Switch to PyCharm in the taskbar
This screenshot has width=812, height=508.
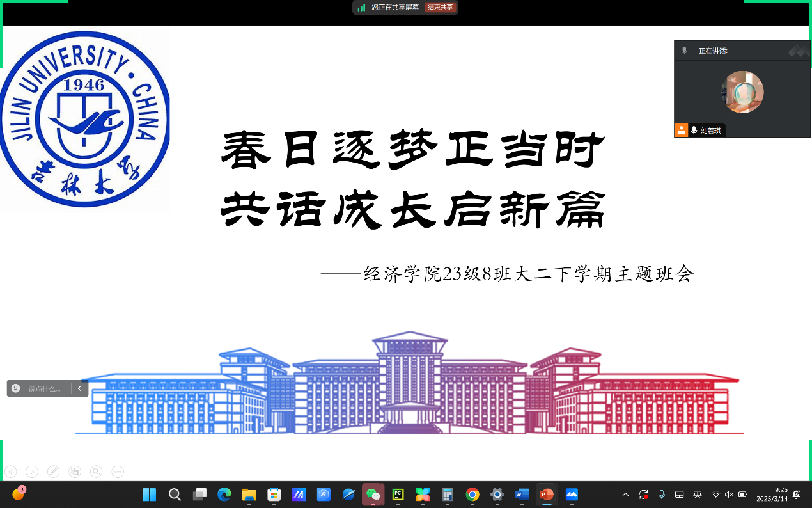tap(398, 494)
